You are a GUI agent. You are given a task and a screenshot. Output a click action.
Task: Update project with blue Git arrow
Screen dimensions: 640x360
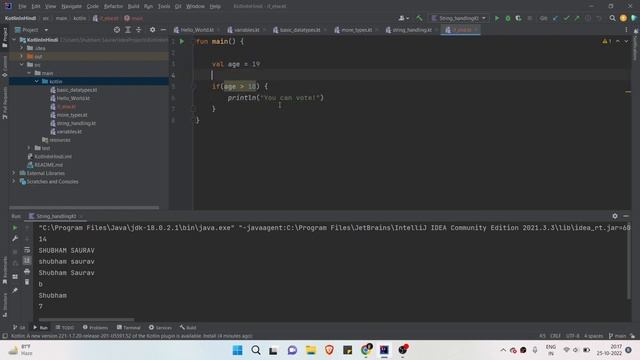556,18
